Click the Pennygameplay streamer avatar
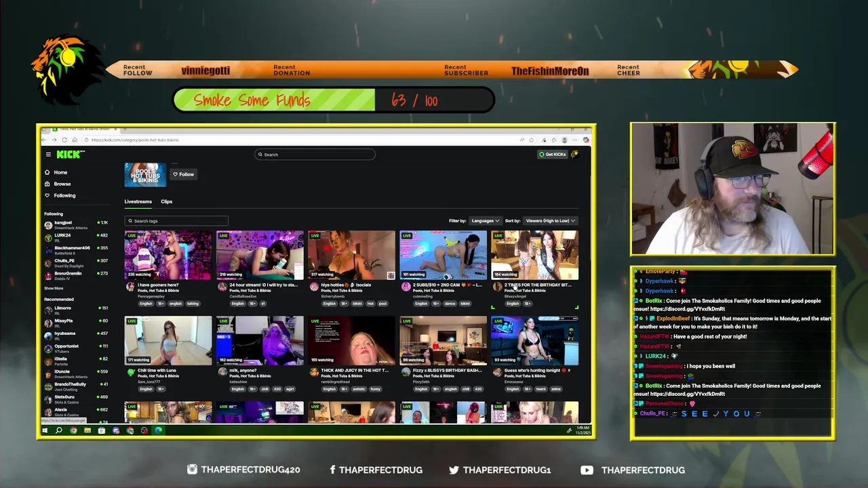 tap(130, 287)
